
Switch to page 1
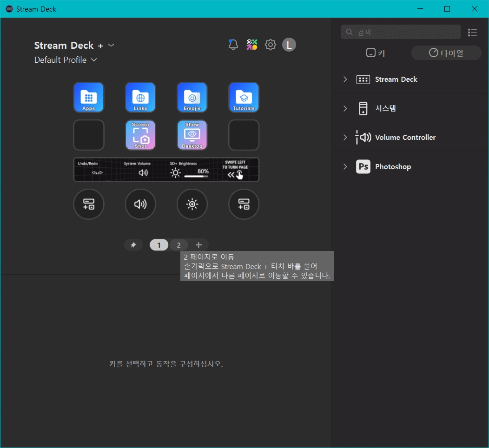click(159, 245)
